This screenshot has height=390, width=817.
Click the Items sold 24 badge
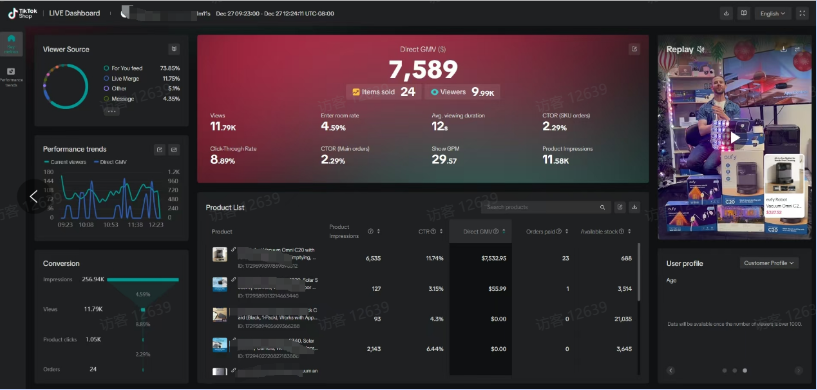tap(384, 92)
